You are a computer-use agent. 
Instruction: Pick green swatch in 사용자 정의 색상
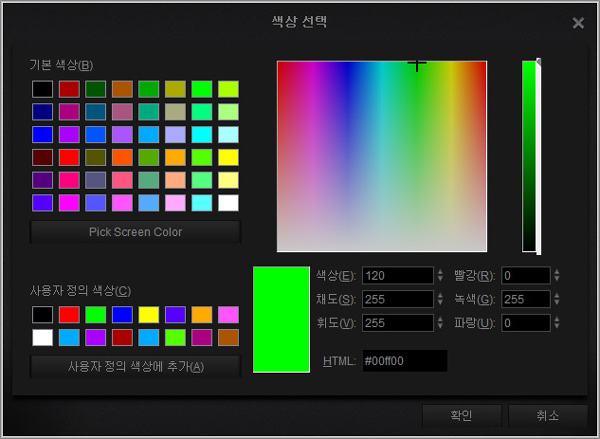click(x=96, y=315)
